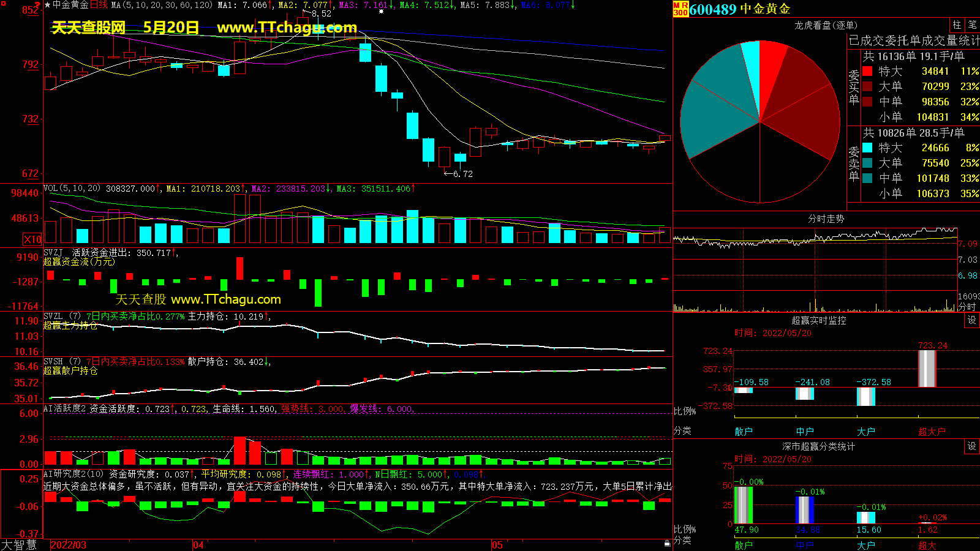Toggle the 日线 period label
The height and width of the screenshot is (551, 980).
[x=99, y=5]
